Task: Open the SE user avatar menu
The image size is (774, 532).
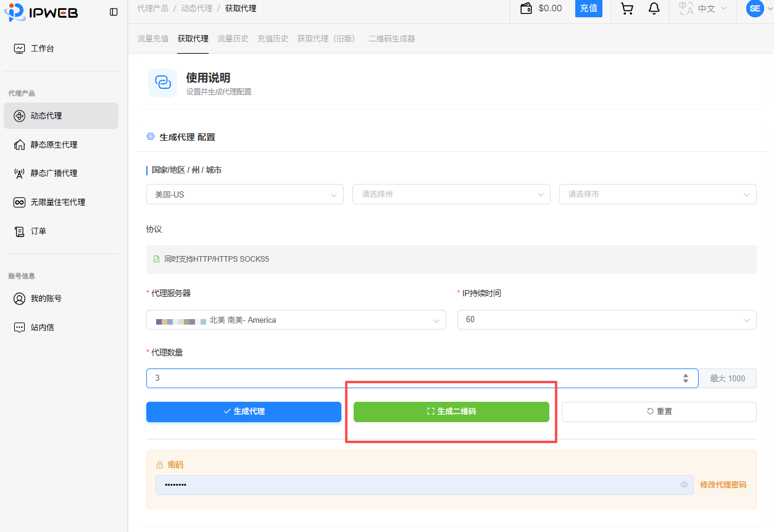Action: [x=755, y=9]
